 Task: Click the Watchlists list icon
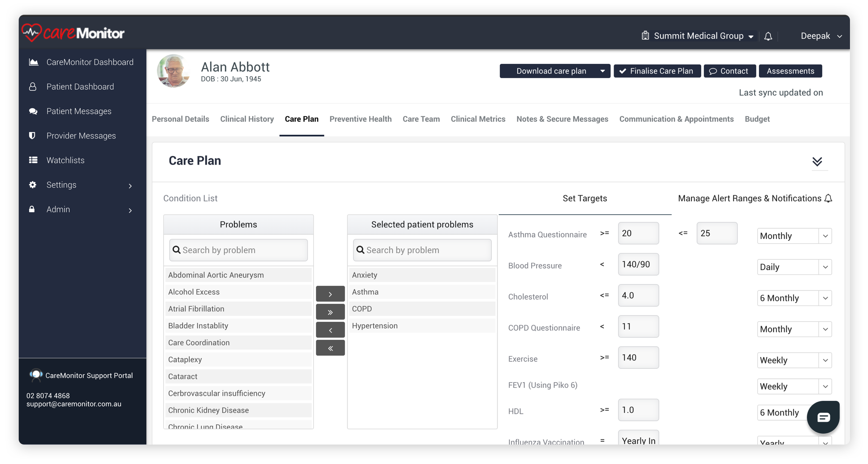click(x=33, y=160)
